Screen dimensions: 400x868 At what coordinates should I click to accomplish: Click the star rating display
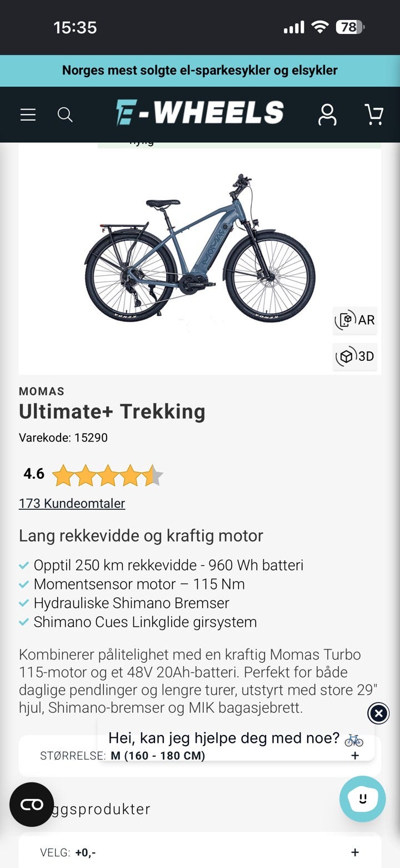(107, 475)
